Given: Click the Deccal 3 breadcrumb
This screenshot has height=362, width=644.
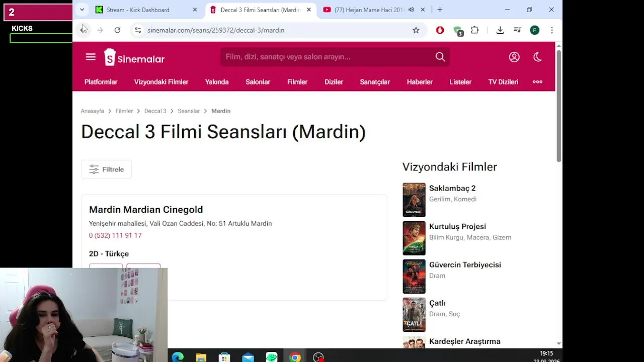Looking at the screenshot, I should [155, 111].
